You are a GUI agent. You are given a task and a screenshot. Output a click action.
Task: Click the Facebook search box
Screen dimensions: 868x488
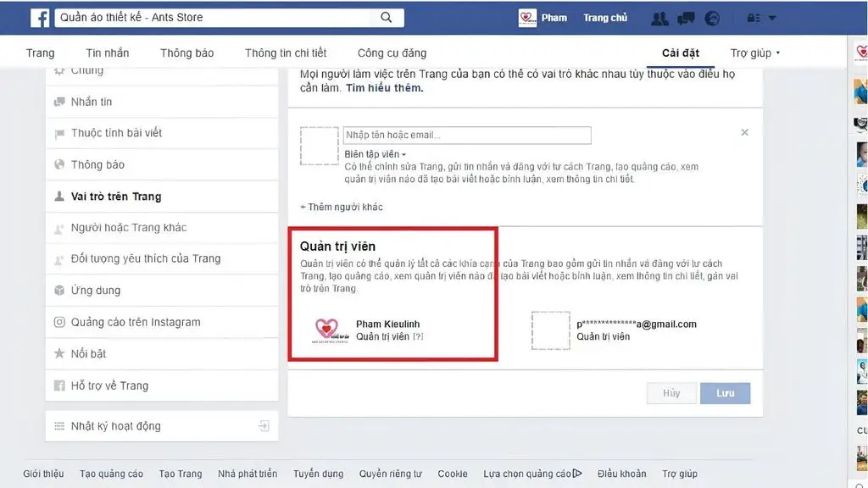tap(229, 18)
